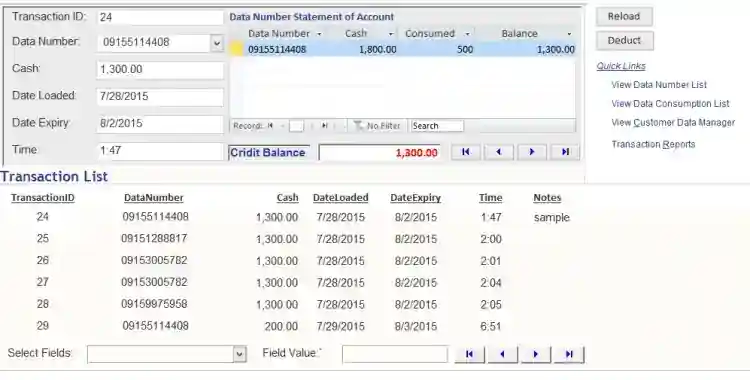Click the No Filter funnel indicator
Screen dimensions: 750x380
point(377,126)
